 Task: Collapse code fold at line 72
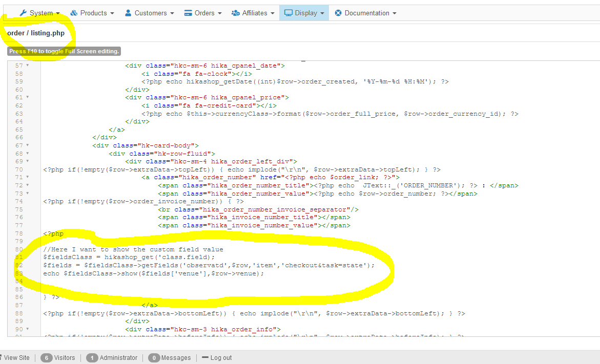pos(28,185)
